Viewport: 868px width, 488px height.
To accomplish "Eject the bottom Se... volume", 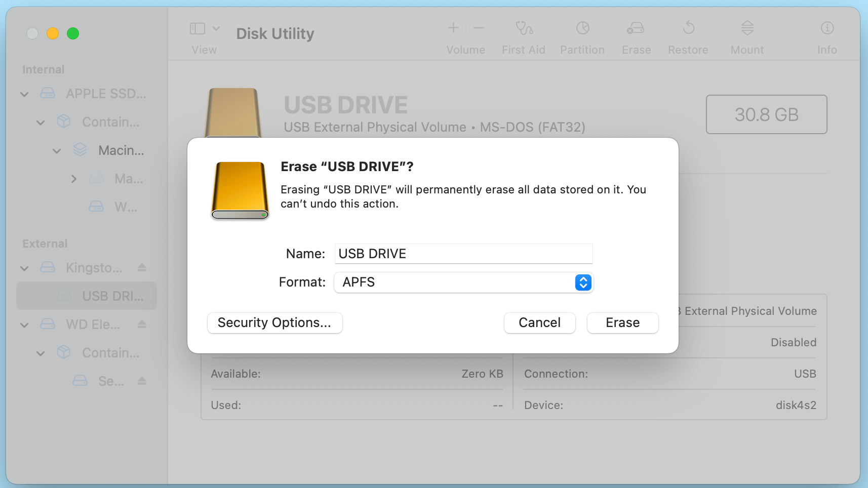I will tap(141, 381).
